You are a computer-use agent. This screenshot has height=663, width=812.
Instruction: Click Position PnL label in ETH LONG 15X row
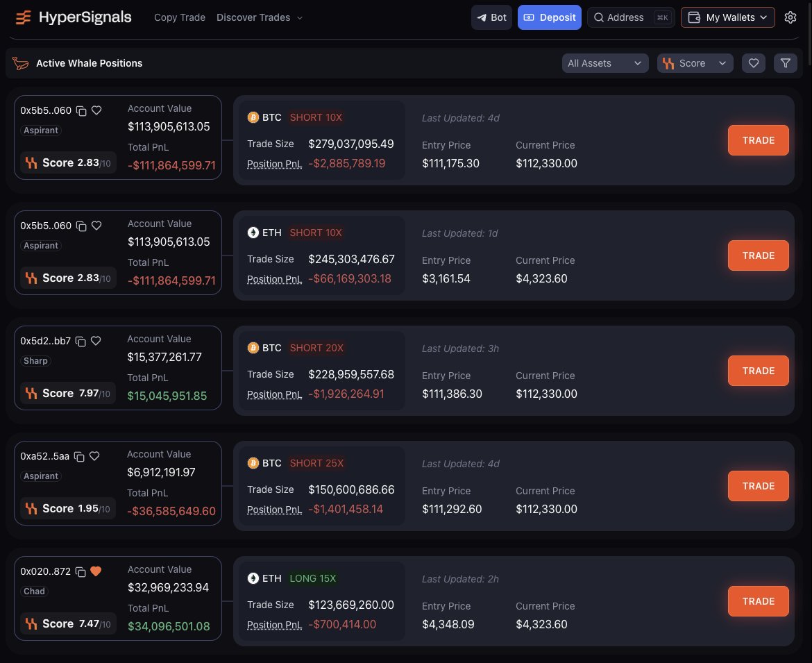pyautogui.click(x=274, y=626)
